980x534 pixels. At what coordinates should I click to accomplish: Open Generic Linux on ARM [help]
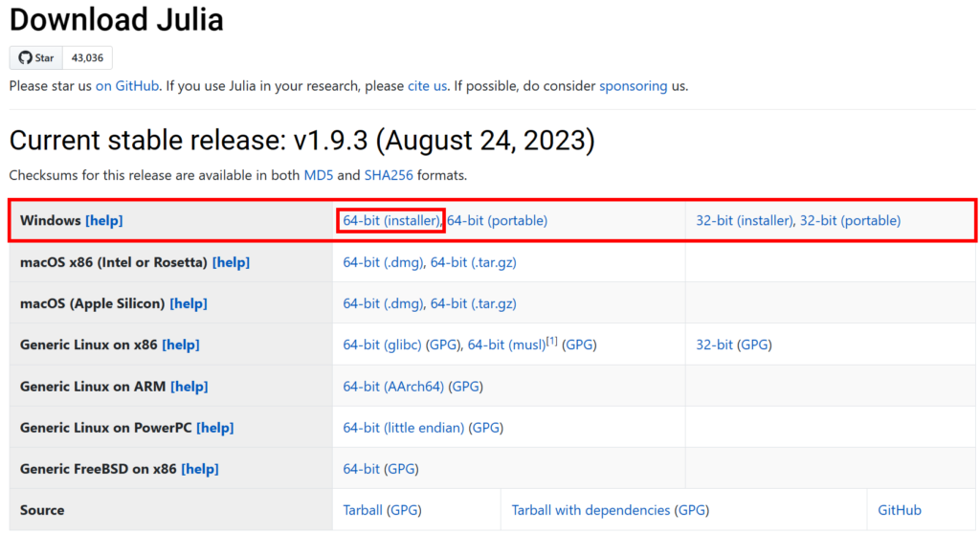pos(189,387)
